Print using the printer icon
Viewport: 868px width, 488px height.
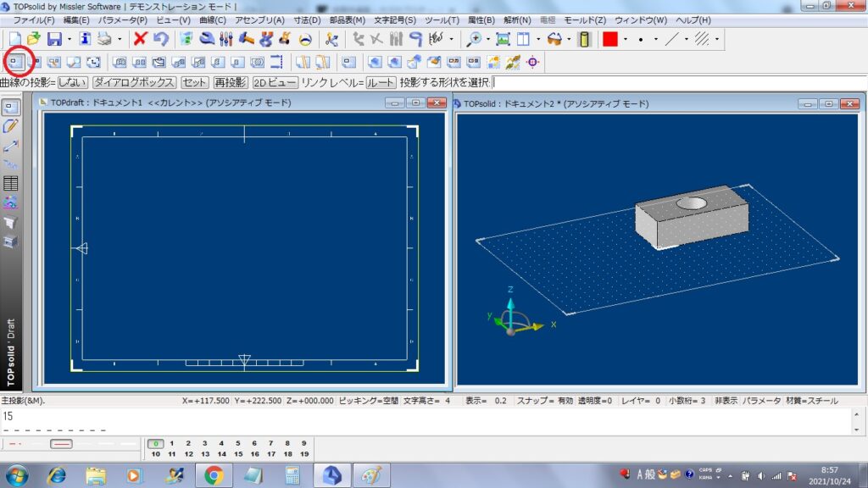click(104, 39)
